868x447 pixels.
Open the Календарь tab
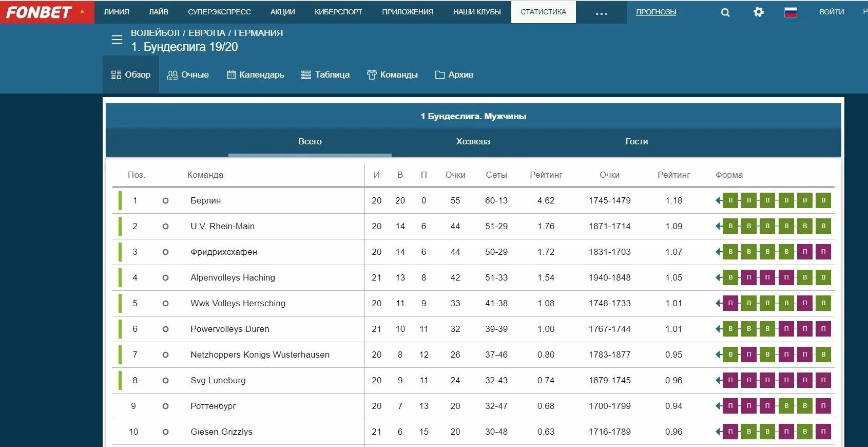point(255,74)
